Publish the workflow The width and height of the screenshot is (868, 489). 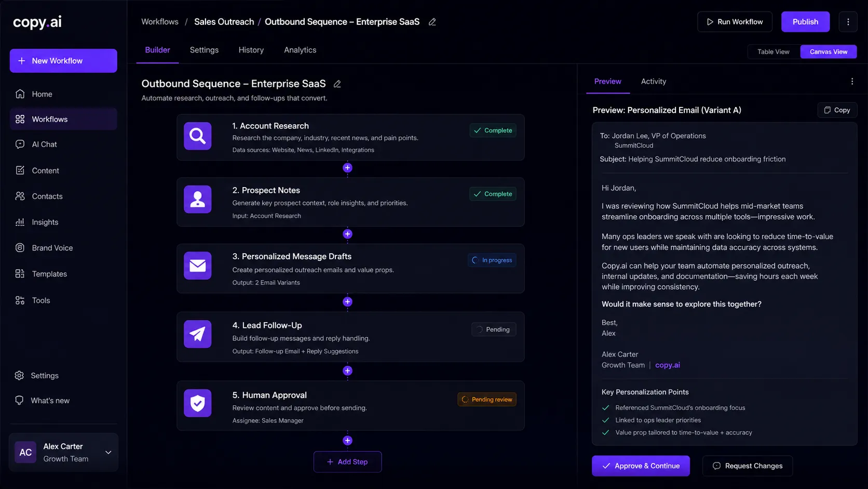pos(806,22)
